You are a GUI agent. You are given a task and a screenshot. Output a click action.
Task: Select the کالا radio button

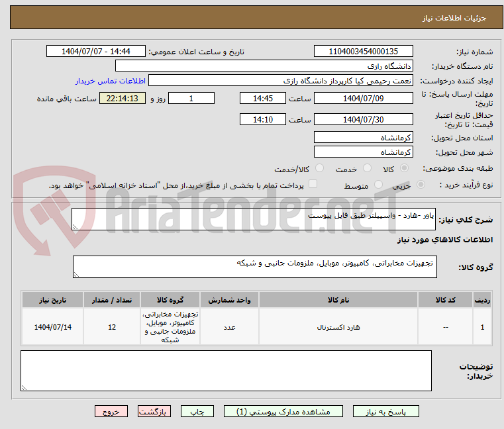405,168
